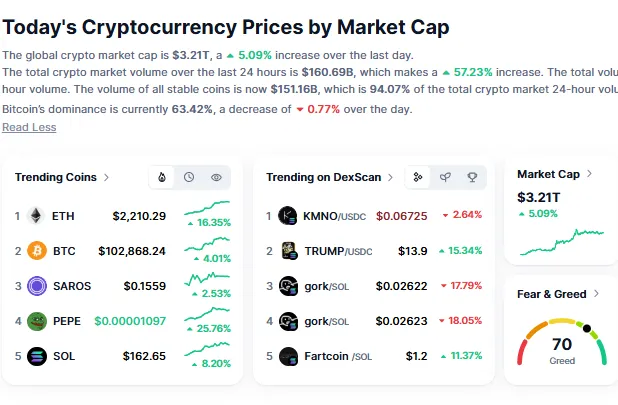
Task: Click the Read Less link
Action: (x=29, y=127)
